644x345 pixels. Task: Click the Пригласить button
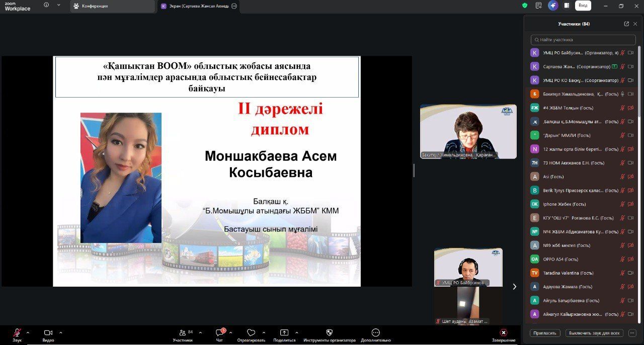point(545,333)
